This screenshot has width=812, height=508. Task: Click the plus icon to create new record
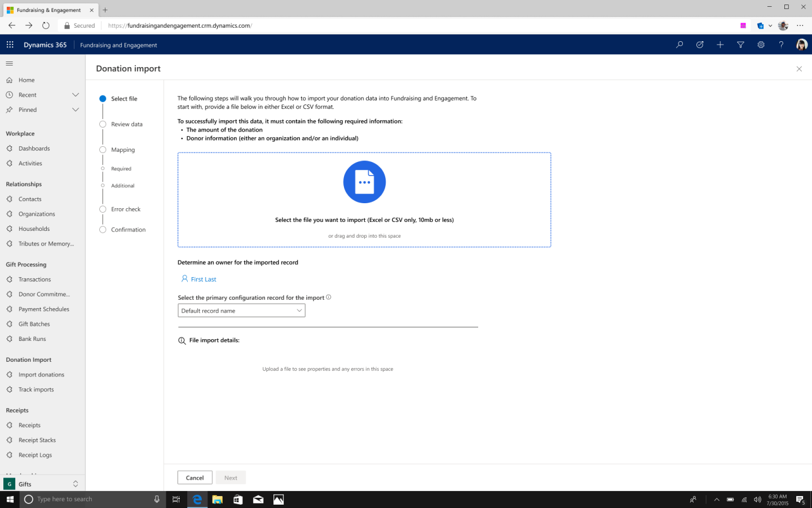(720, 45)
